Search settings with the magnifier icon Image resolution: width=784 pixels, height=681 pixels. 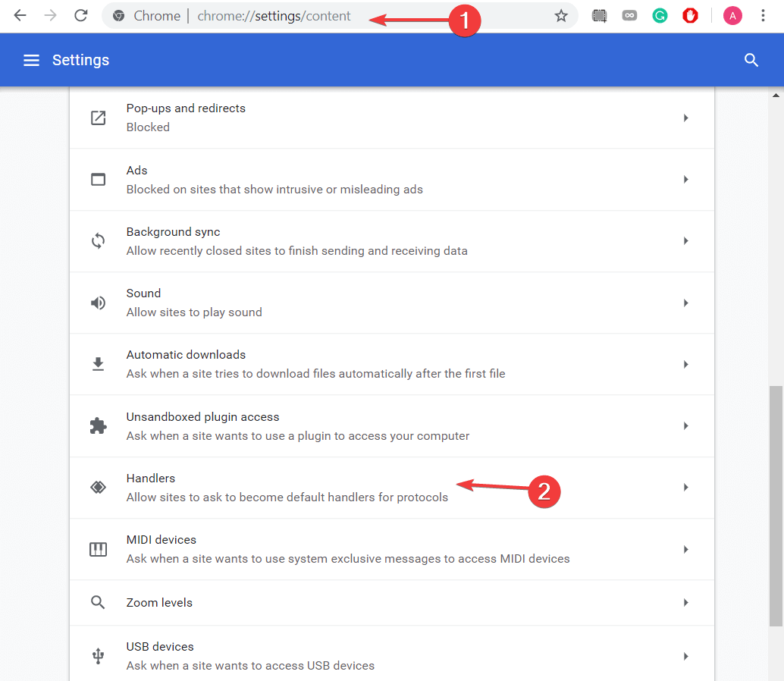[751, 61]
